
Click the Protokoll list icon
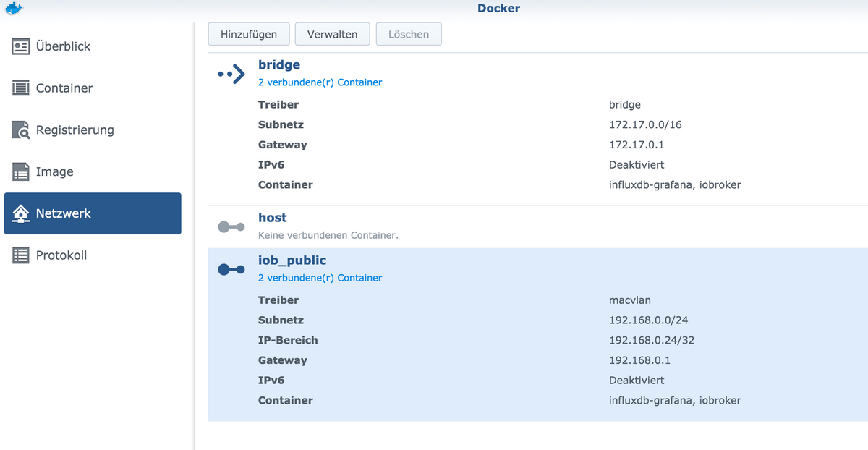(21, 255)
